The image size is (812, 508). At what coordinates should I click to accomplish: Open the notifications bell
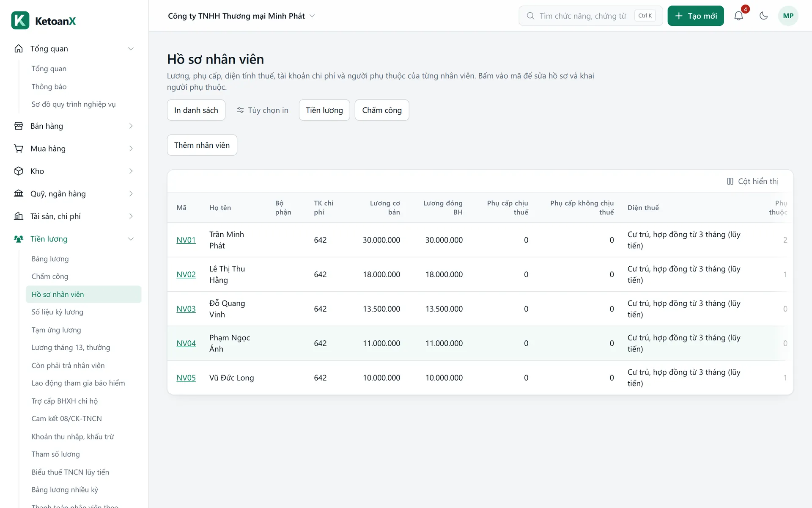point(738,16)
